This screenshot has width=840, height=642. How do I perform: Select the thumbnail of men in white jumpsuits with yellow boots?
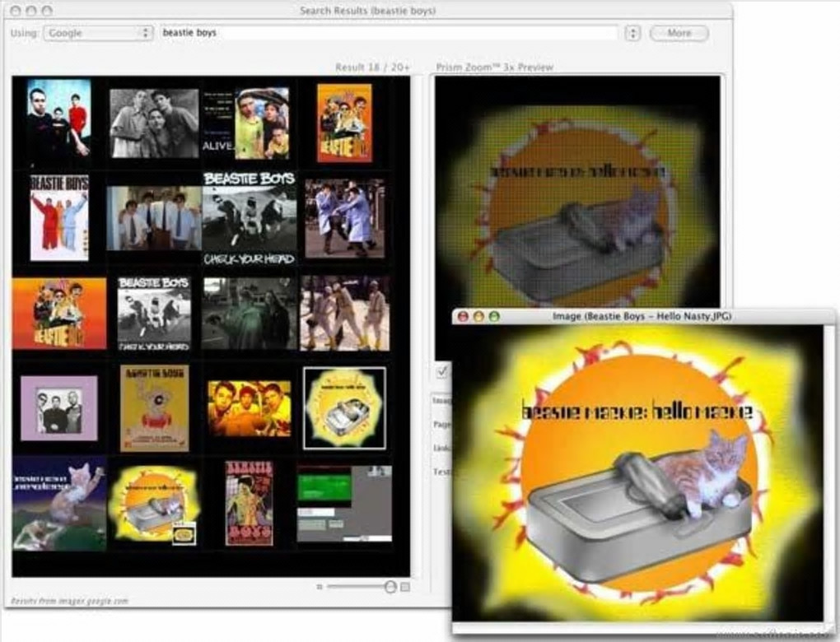click(344, 314)
